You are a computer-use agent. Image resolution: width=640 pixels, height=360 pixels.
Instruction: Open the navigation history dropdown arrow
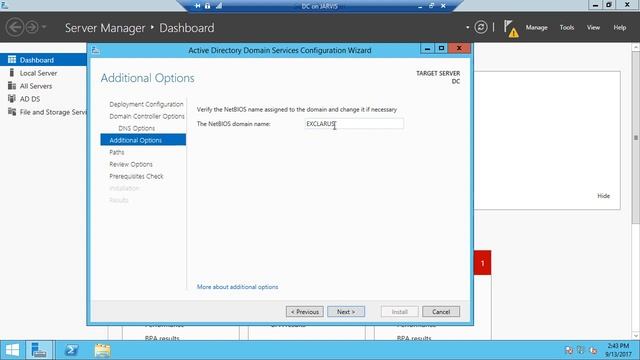[44, 27]
